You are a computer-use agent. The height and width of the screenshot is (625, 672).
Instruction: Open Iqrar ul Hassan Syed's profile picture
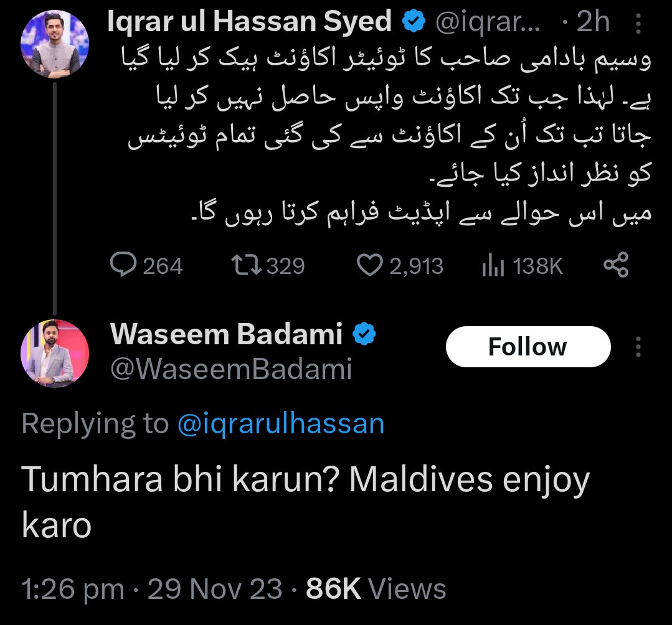click(55, 44)
